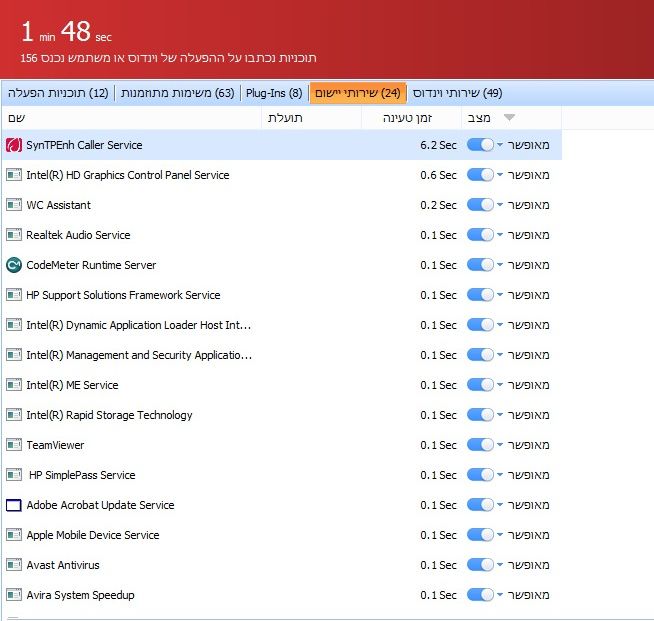
Task: Switch to the משימות מתוזמנות (63) tab
Action: (x=178, y=93)
